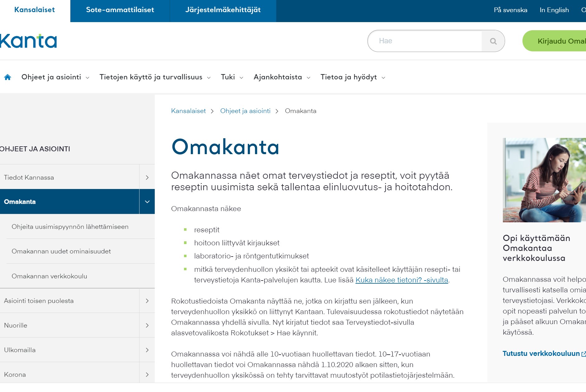586x392 pixels.
Task: Collapse the Omakanta sidebar section
Action: (x=147, y=202)
